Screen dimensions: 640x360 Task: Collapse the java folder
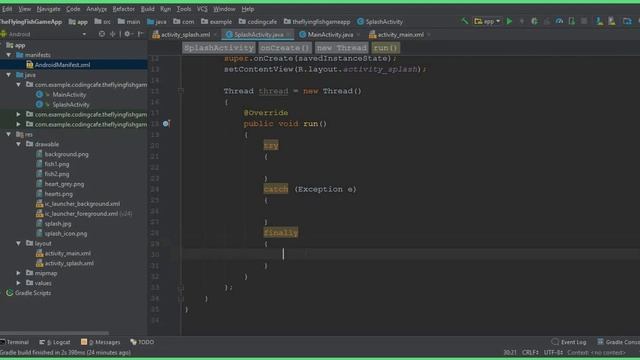[x=9, y=75]
